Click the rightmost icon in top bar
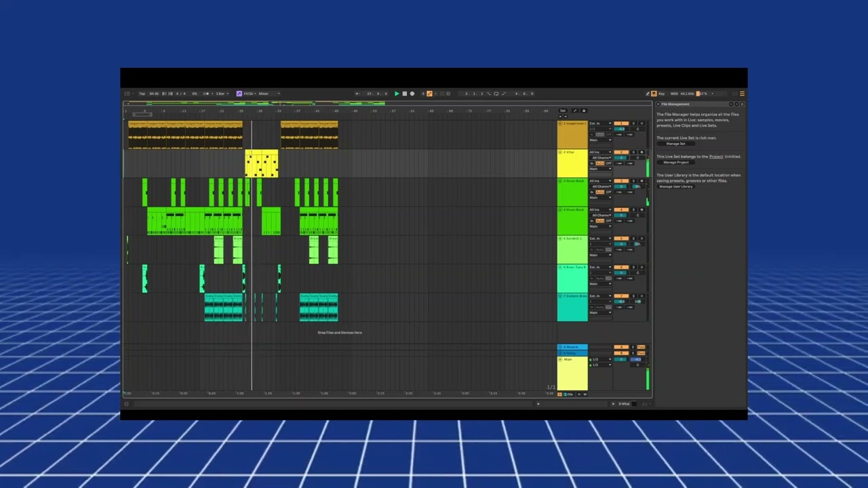The width and height of the screenshot is (868, 488). 742,94
